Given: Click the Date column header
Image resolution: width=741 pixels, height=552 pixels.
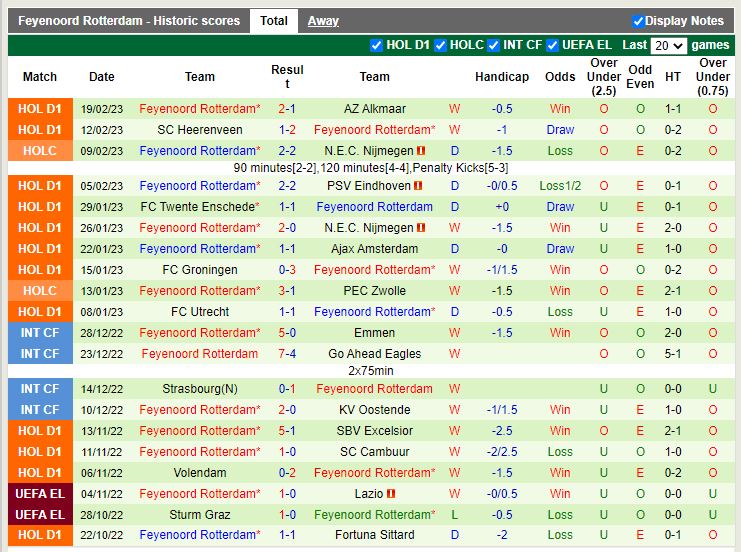Looking at the screenshot, I should point(102,77).
